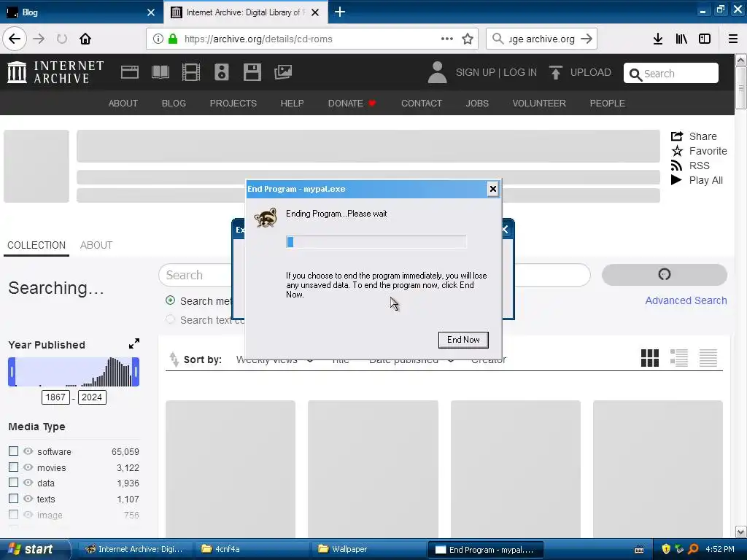The height and width of the screenshot is (560, 747).
Task: Toggle sort direction arrows beside Sort by
Action: click(174, 359)
